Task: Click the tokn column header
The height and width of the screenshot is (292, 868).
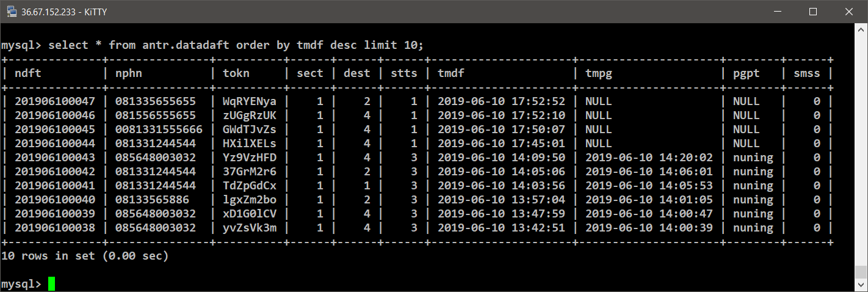Action: 236,73
